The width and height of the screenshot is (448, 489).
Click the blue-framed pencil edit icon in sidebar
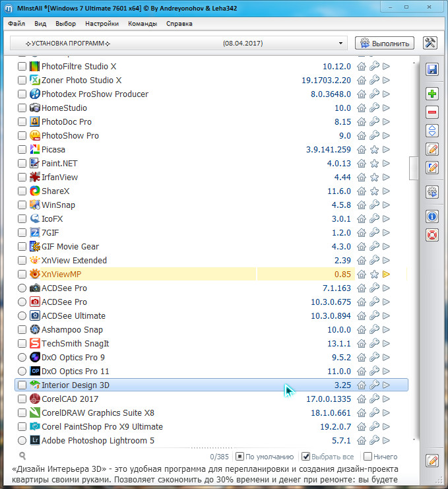click(432, 168)
